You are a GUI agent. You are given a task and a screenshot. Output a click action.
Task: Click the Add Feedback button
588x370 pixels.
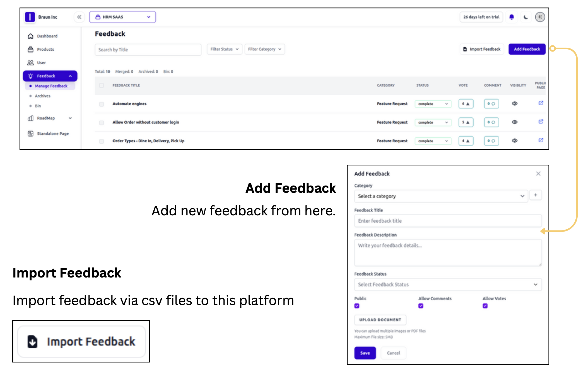coord(527,49)
